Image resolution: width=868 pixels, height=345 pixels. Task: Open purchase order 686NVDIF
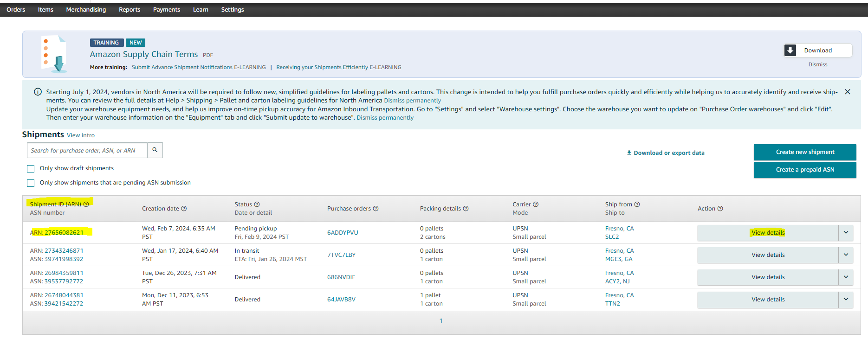tap(341, 277)
